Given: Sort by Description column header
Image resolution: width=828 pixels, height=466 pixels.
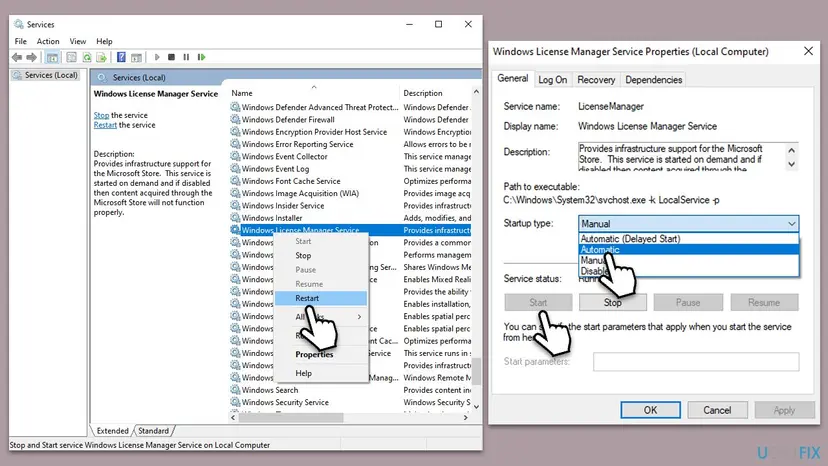Looking at the screenshot, I should (436, 93).
